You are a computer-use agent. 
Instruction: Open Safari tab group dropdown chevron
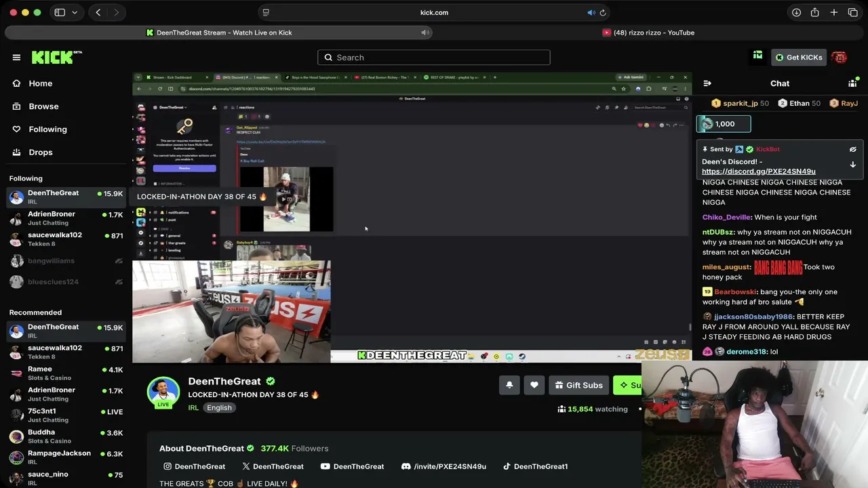(x=75, y=12)
